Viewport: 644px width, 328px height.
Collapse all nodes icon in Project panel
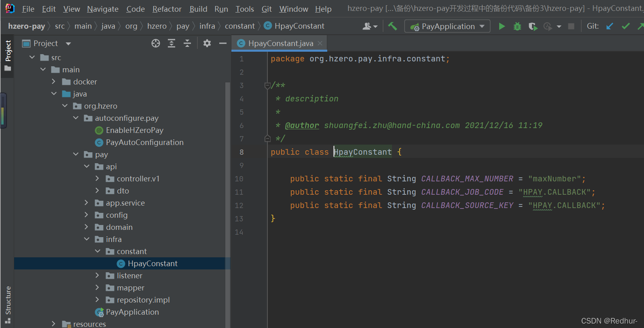click(187, 43)
